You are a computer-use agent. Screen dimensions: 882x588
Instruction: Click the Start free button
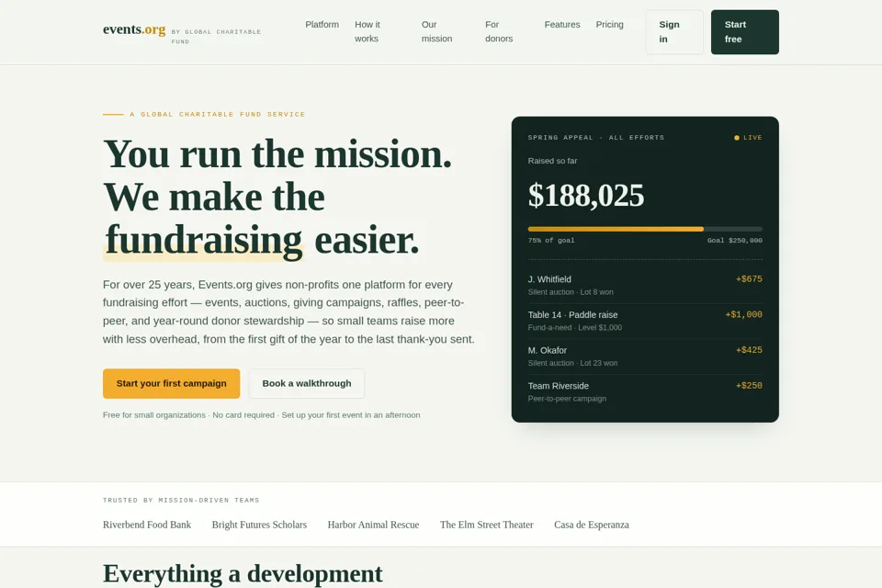tap(745, 32)
